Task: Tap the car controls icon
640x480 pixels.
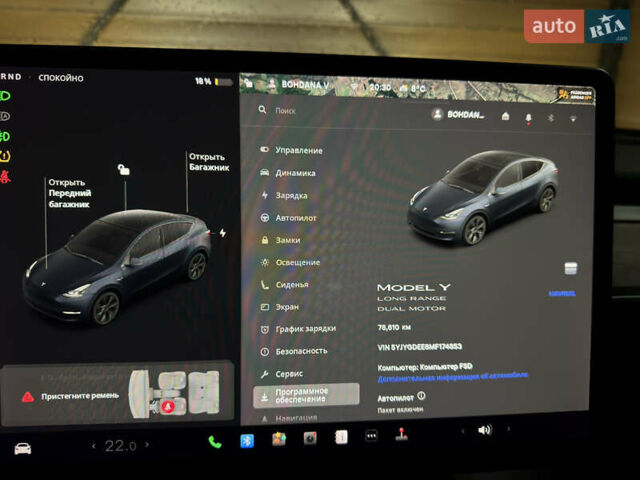Action: (22, 448)
